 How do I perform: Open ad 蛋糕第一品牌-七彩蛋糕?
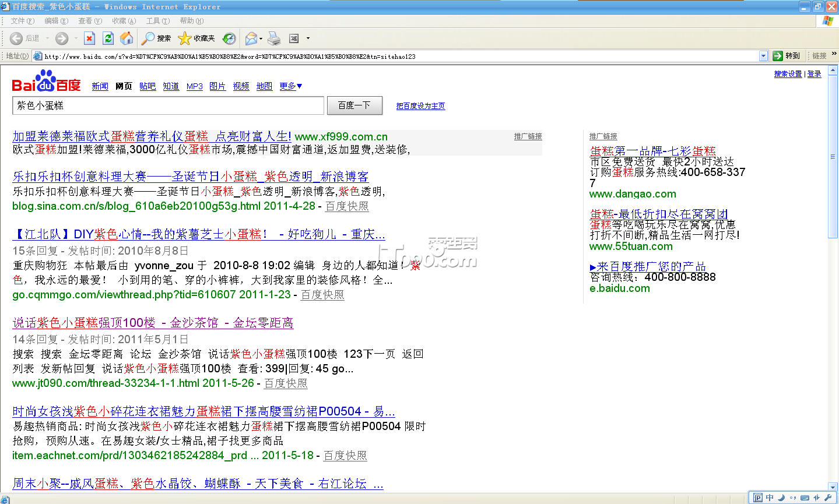click(652, 151)
